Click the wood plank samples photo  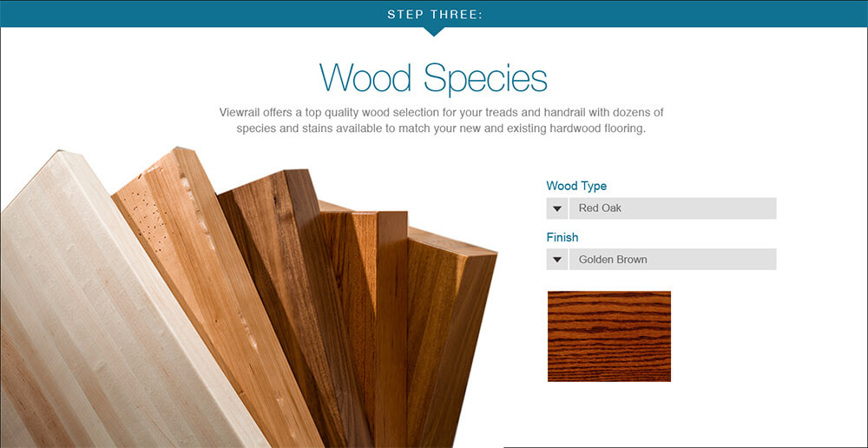pyautogui.click(x=249, y=298)
